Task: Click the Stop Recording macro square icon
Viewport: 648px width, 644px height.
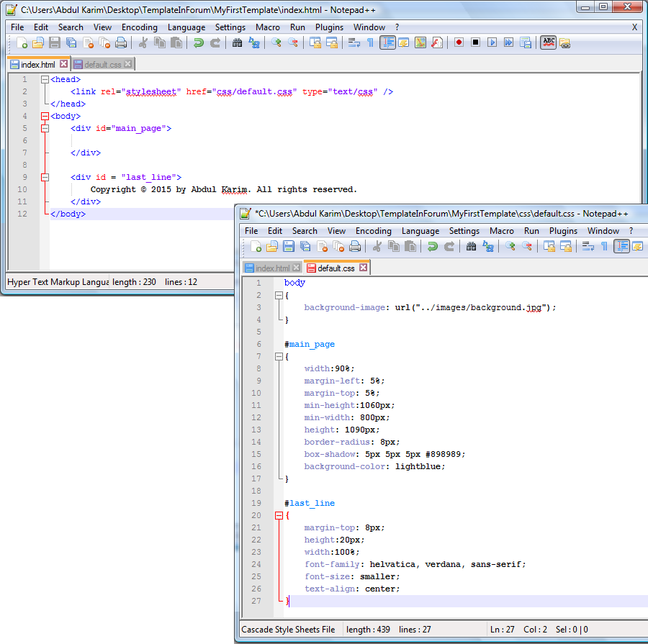Action: [475, 42]
